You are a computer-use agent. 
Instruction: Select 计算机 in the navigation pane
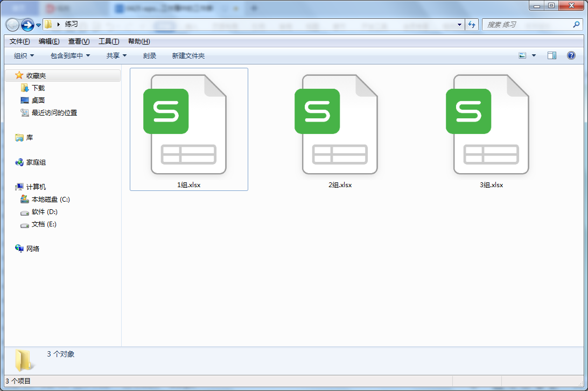tap(36, 187)
